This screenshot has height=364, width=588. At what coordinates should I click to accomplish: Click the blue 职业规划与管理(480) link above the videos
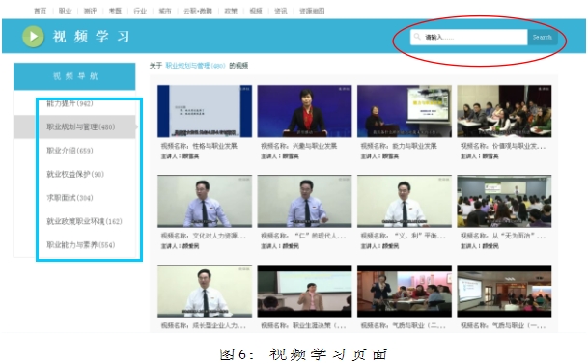click(195, 66)
